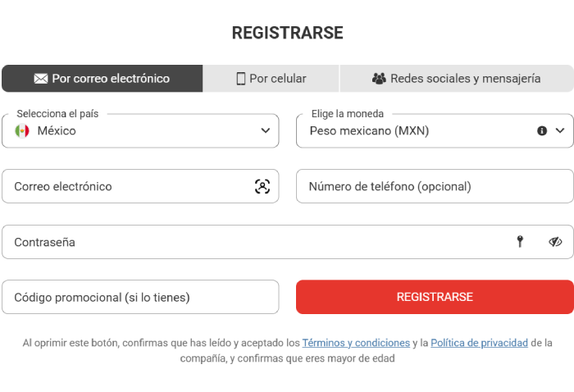Click the people icon on Redes sociales tab
This screenshot has width=574, height=392.
tap(379, 79)
